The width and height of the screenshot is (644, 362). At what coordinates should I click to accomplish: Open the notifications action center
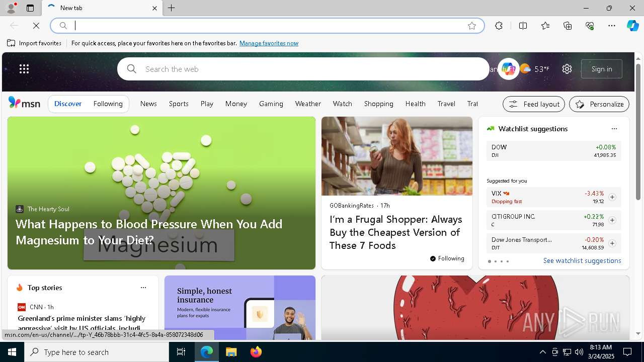point(627,352)
